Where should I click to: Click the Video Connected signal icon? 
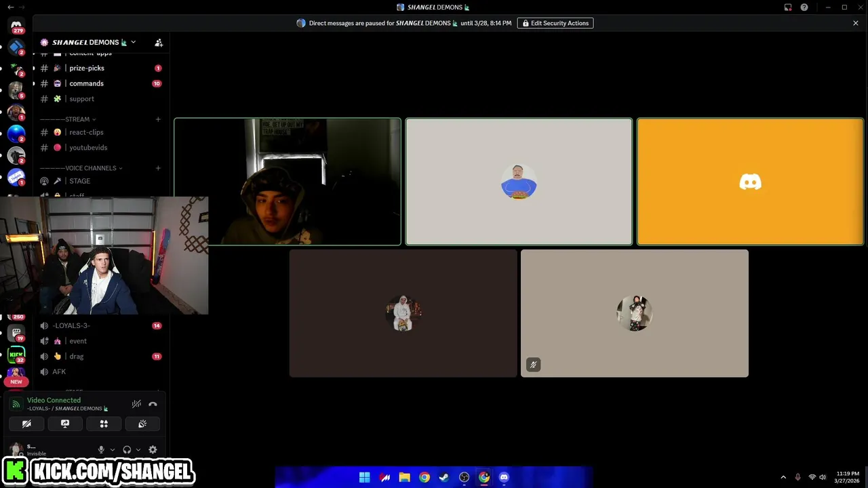16,404
